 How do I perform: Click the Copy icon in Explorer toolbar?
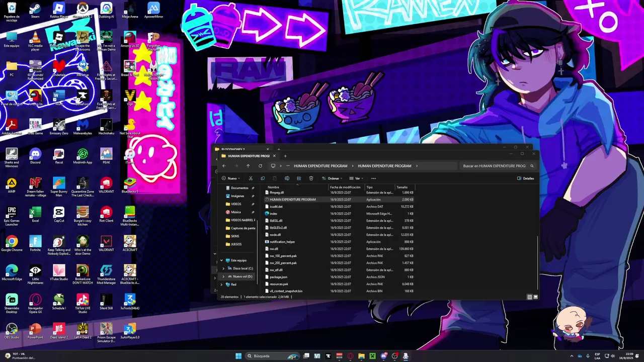263,178
